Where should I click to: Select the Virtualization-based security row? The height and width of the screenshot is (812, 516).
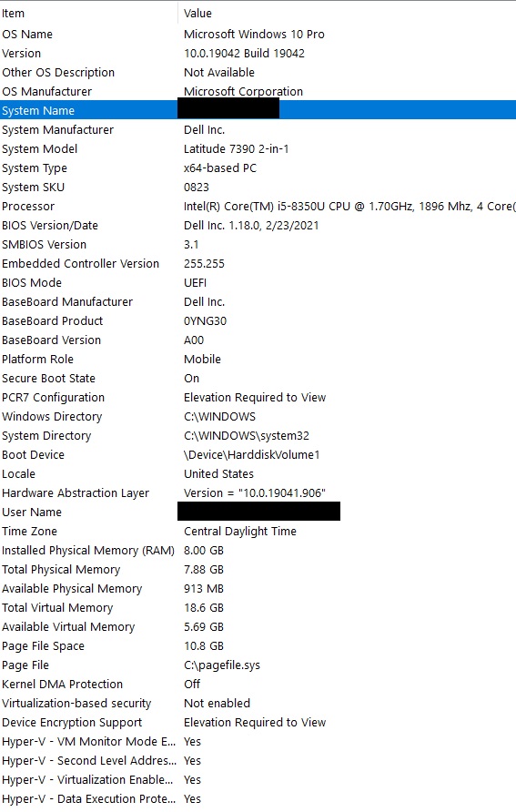[x=258, y=703]
